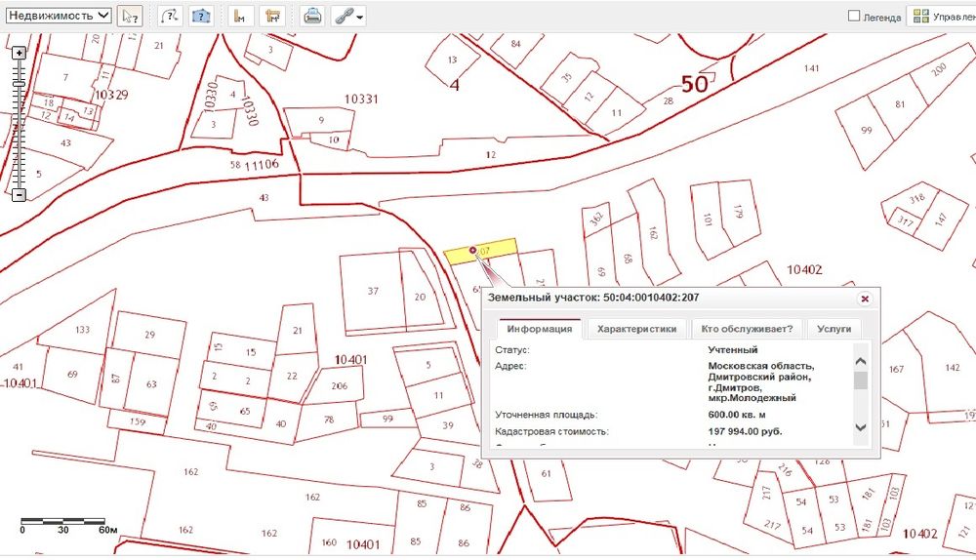Expand the link tool dropdown arrow

coord(361,18)
